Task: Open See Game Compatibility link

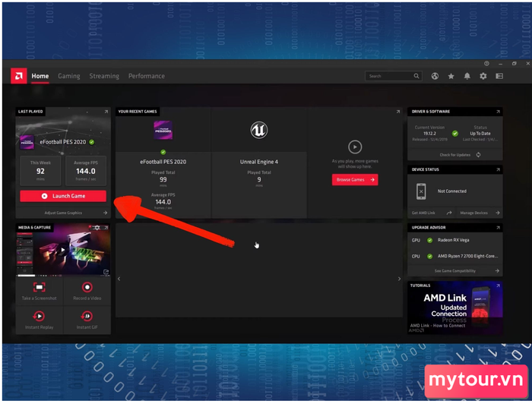Action: click(x=455, y=271)
